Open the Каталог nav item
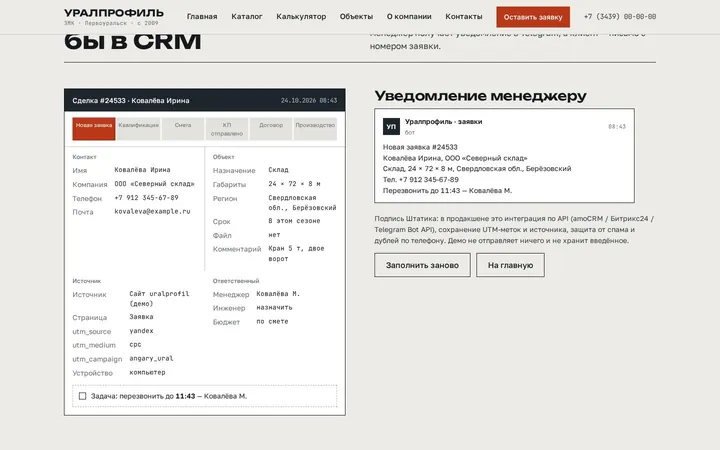The image size is (720, 450). tap(247, 17)
